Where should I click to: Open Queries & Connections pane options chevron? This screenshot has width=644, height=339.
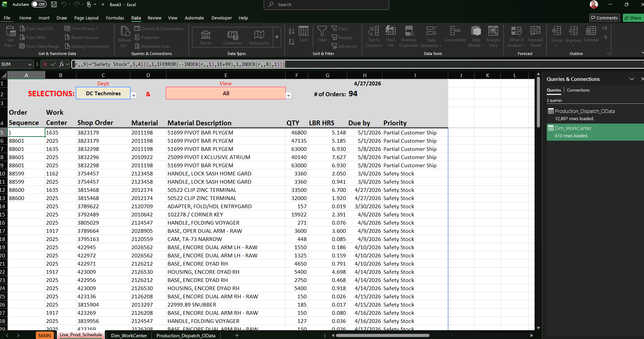(x=632, y=79)
